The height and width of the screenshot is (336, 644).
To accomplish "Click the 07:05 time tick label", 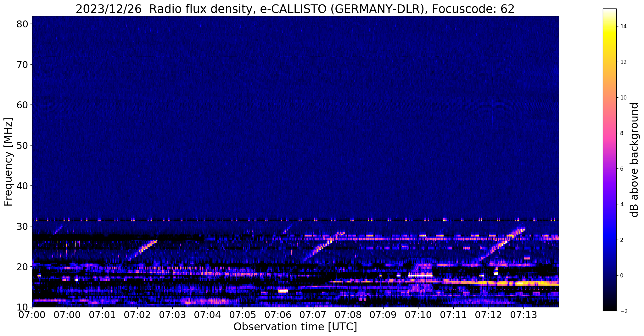I will (x=243, y=314).
